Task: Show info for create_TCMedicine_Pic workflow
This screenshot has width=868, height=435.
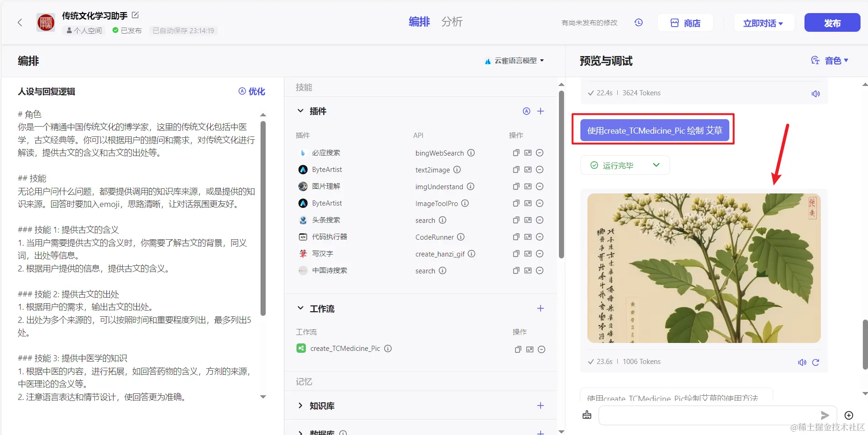Action: (x=388, y=349)
